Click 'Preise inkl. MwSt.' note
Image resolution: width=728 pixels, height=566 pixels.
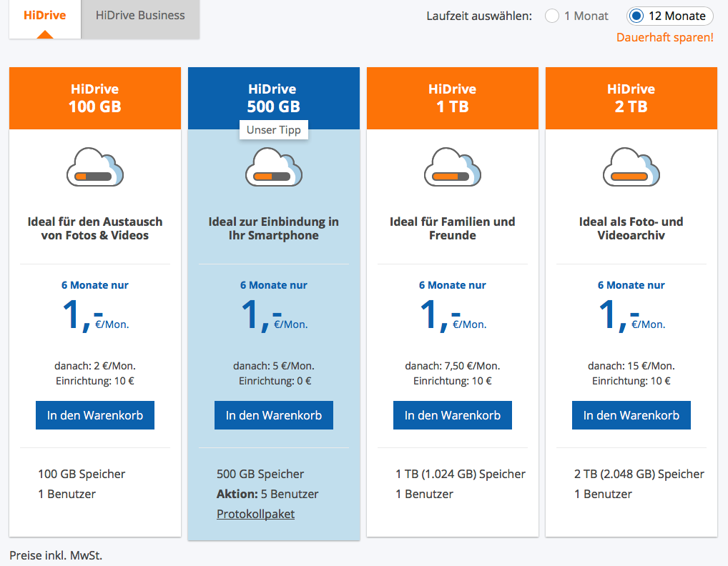tap(56, 555)
